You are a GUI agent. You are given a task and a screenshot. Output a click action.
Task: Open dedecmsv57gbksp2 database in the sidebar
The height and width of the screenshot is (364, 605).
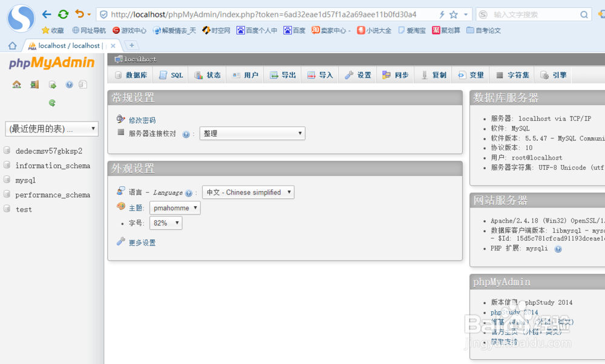point(48,151)
